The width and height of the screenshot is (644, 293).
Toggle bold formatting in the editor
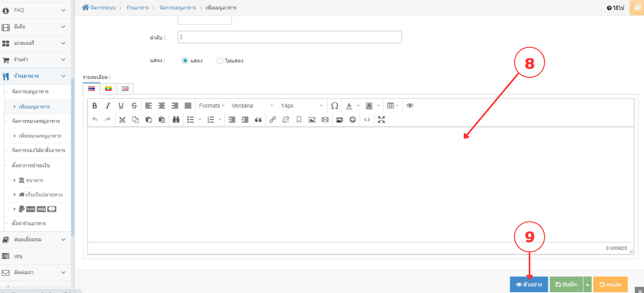(94, 105)
